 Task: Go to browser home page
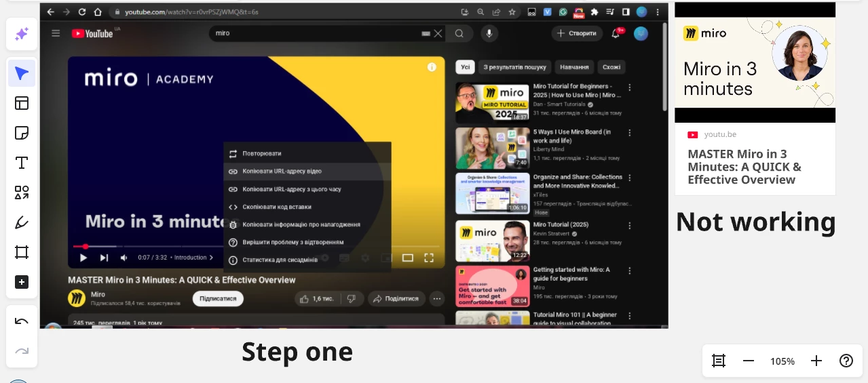pyautogui.click(x=98, y=12)
